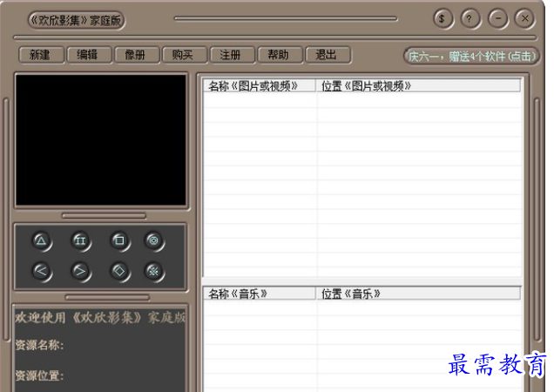The width and height of the screenshot is (554, 392).
Task: Click the 资源位置 label
Action: [39, 375]
